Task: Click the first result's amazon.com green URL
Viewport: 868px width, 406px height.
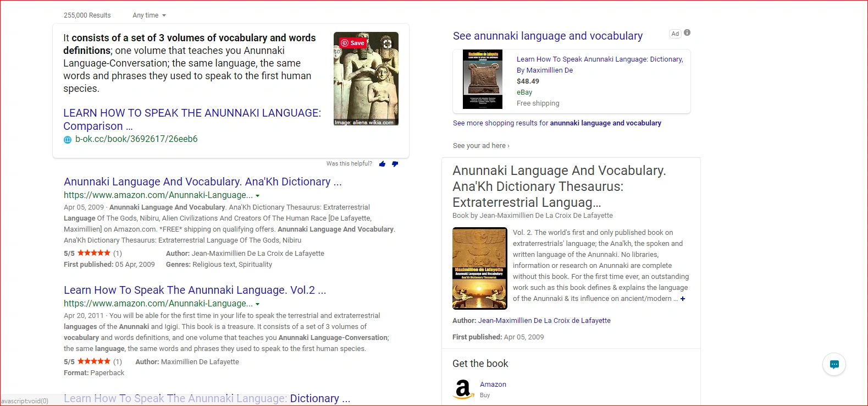Action: click(x=158, y=195)
